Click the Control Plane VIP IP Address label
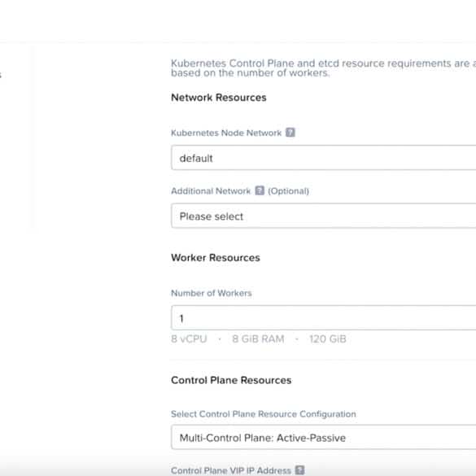The height and width of the screenshot is (476, 476). (231, 470)
